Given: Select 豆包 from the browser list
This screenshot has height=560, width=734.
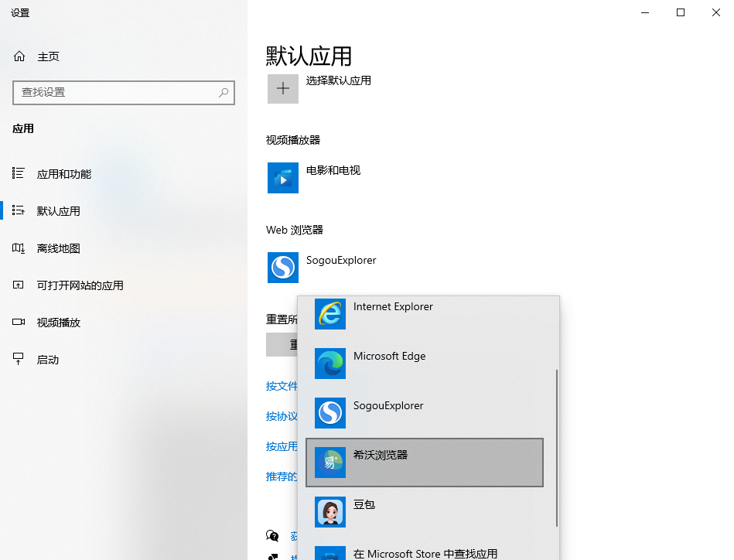Looking at the screenshot, I should (425, 512).
